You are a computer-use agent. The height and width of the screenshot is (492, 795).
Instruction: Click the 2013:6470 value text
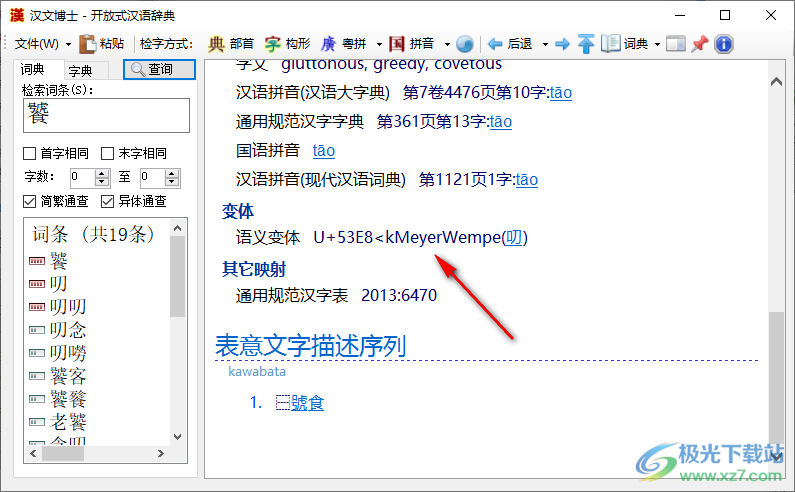click(x=399, y=295)
